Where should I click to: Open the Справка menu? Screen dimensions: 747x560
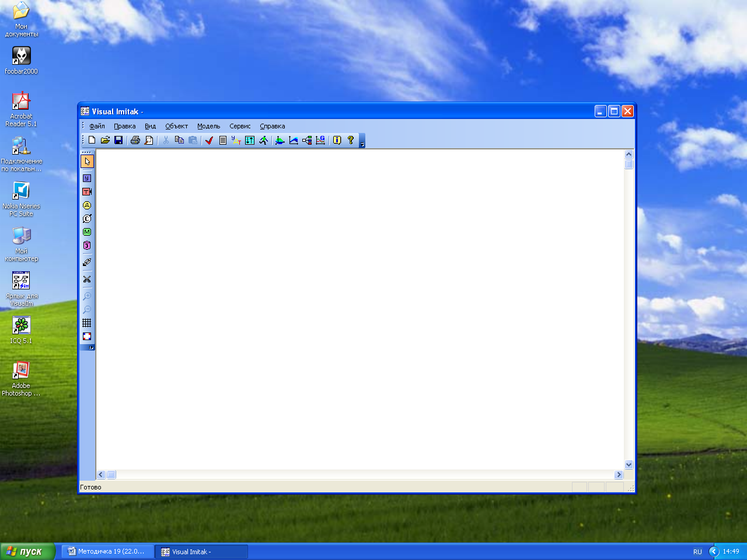pos(273,126)
